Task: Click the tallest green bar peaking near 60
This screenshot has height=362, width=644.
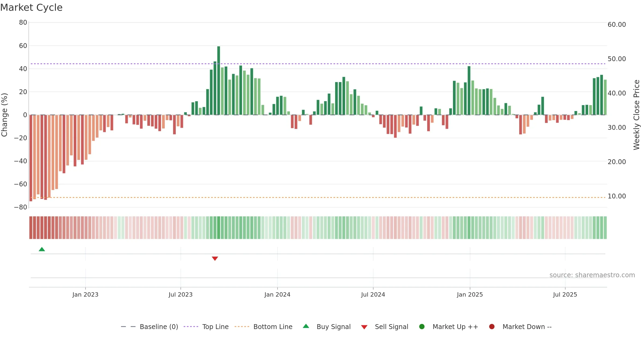Action: (219, 80)
